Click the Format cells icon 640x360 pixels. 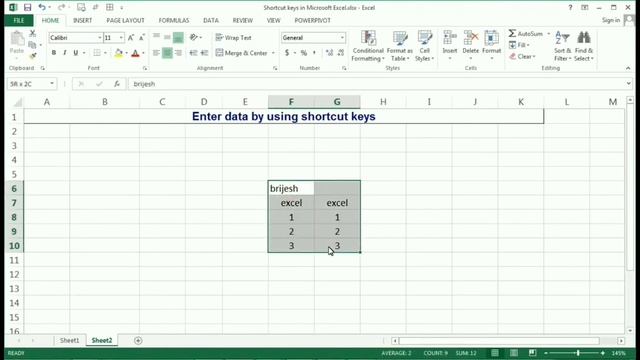coord(491,38)
